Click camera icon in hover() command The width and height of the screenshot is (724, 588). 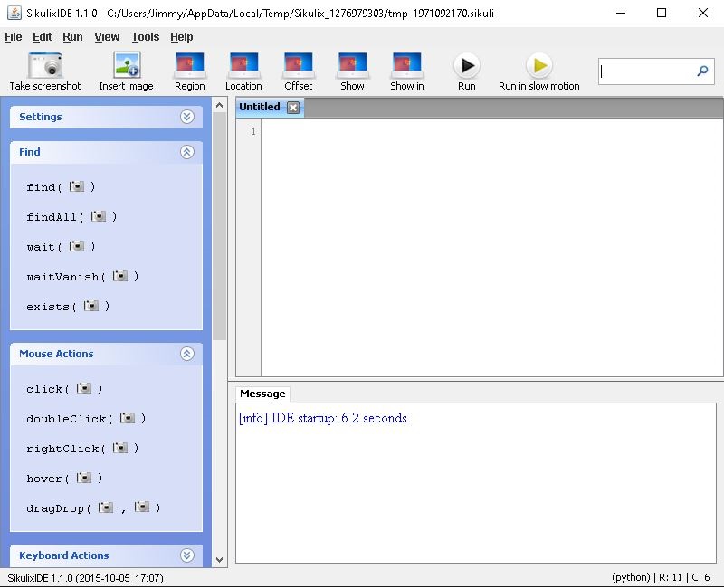point(84,478)
